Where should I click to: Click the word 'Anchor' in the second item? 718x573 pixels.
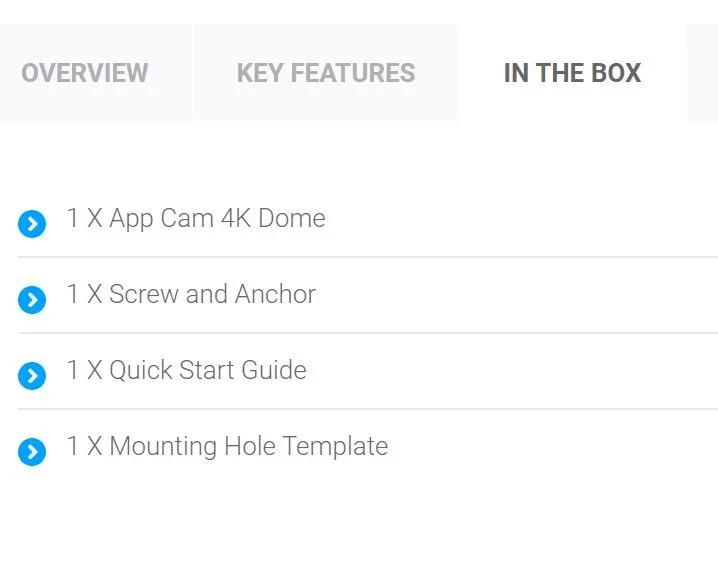click(275, 294)
